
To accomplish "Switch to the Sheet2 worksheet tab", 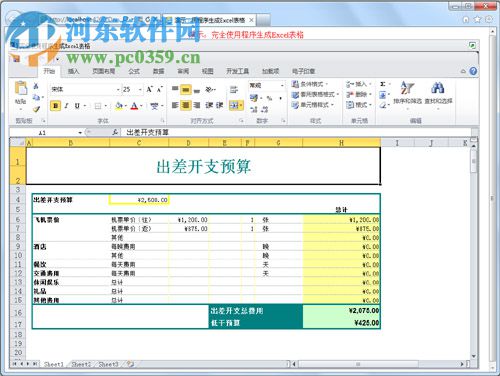I will 81,364.
